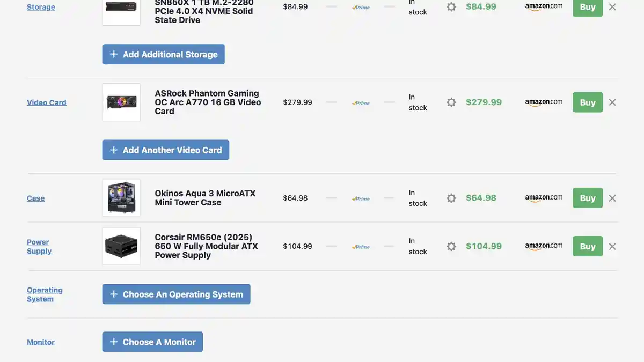Image resolution: width=644 pixels, height=362 pixels.
Task: Click the gear icon for Okinos case
Action: coord(451,198)
